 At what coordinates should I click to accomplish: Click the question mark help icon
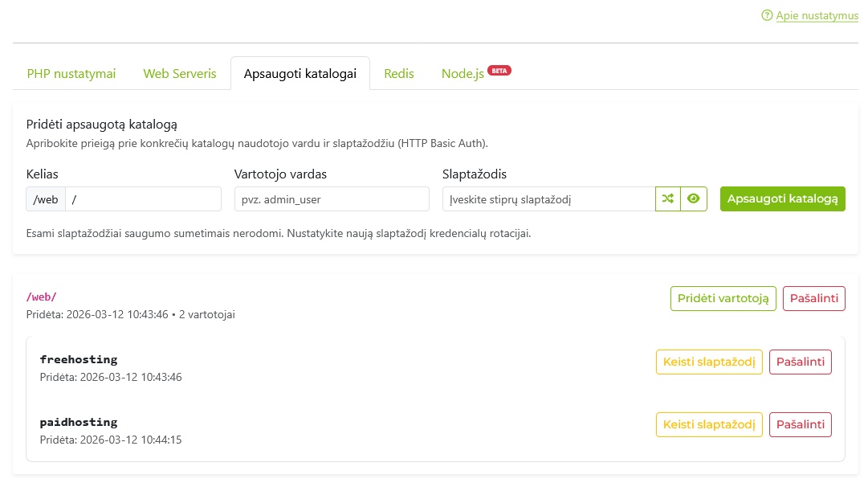(767, 15)
